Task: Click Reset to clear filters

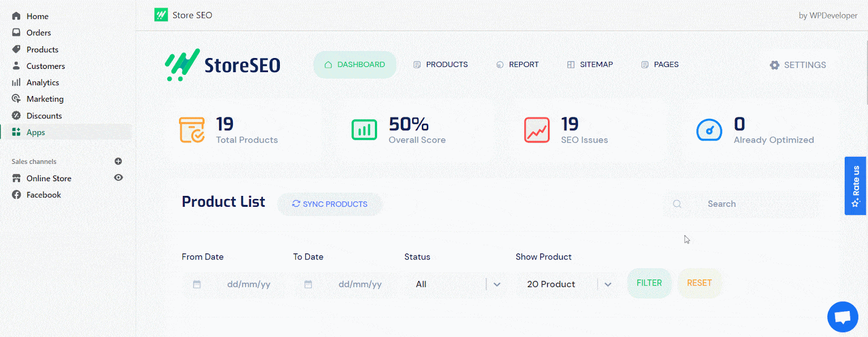Action: (699, 283)
